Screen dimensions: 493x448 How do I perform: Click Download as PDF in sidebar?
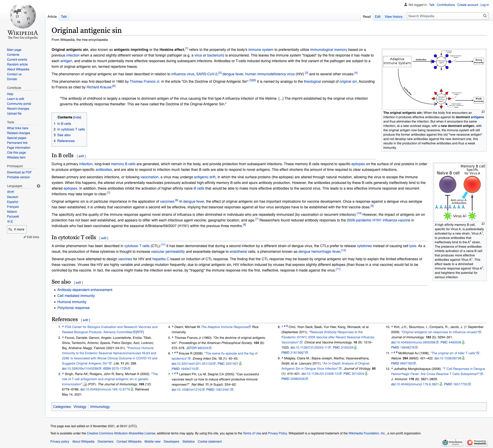[19, 172]
